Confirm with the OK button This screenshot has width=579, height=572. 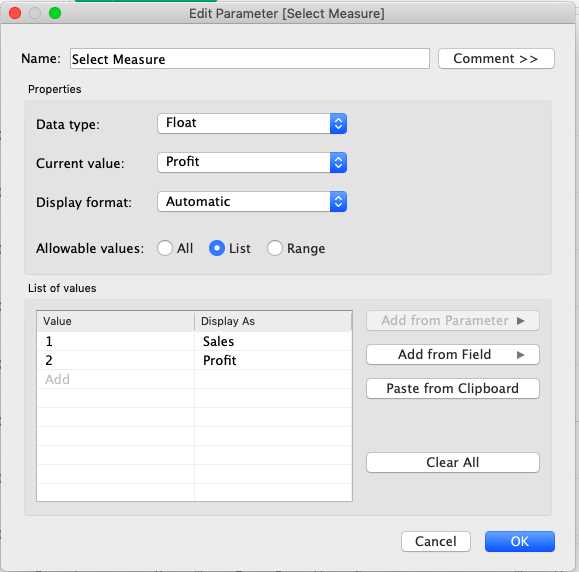(x=520, y=541)
